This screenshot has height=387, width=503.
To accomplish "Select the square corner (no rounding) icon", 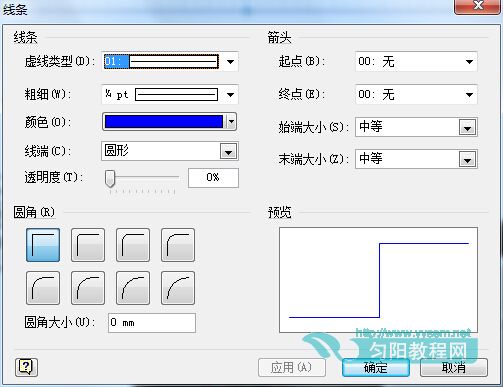I will [43, 245].
